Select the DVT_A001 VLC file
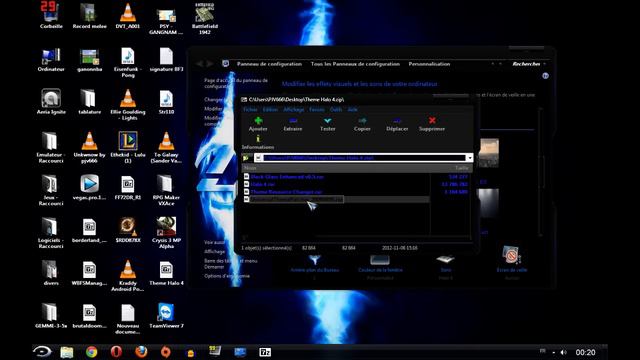 [128, 16]
